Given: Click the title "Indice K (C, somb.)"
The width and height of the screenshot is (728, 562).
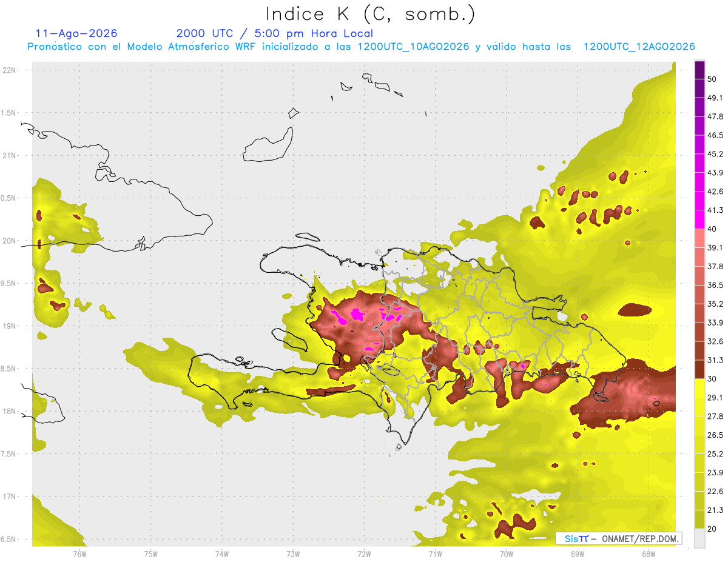Looking at the screenshot, I should [370, 14].
